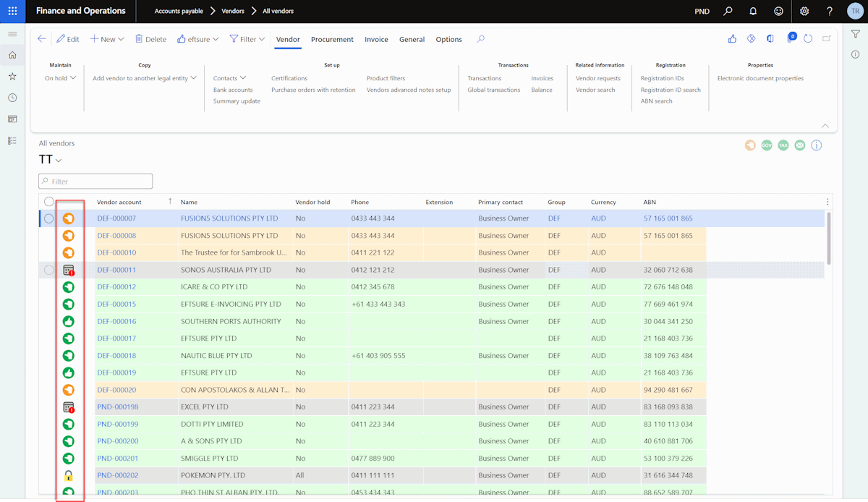Open the Favorites star in sidebar
Image resolution: width=868 pixels, height=502 pixels.
(12, 76)
